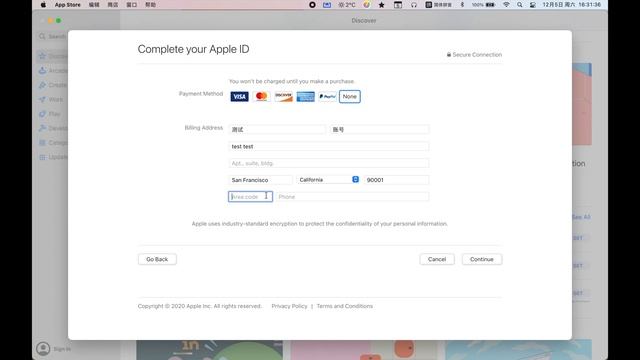The image size is (640, 360).
Task: Open the California state dropdown
Action: [328, 180]
